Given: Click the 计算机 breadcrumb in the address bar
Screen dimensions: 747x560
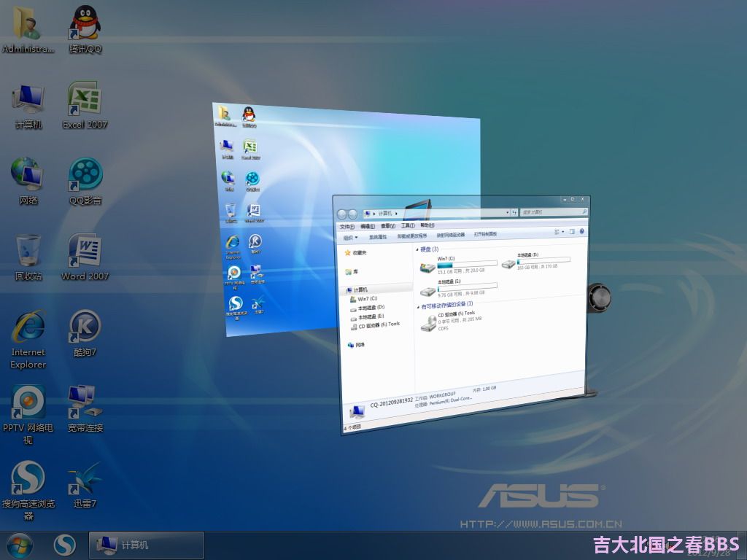Looking at the screenshot, I should pos(384,214).
